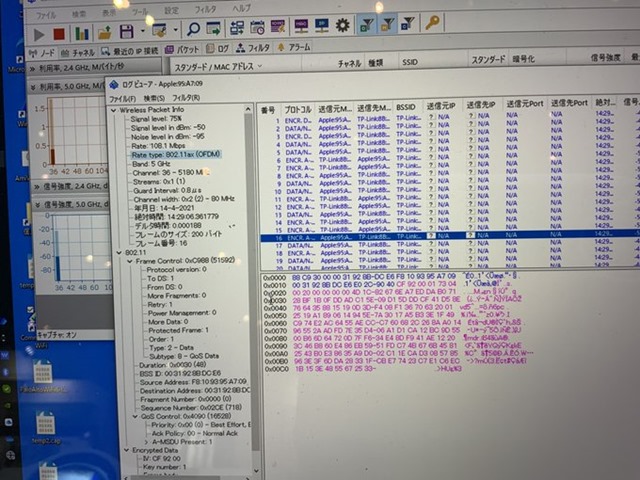Screen dimensions: 640x480
Task: Click the purple MAC monitor icon
Action: pyautogui.click(x=301, y=26)
